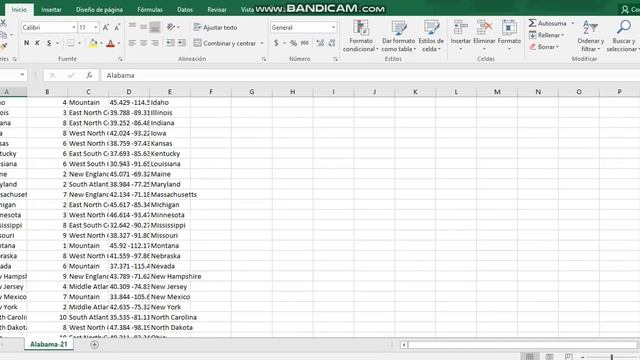Open the Fuente dialog launcher

(120, 59)
